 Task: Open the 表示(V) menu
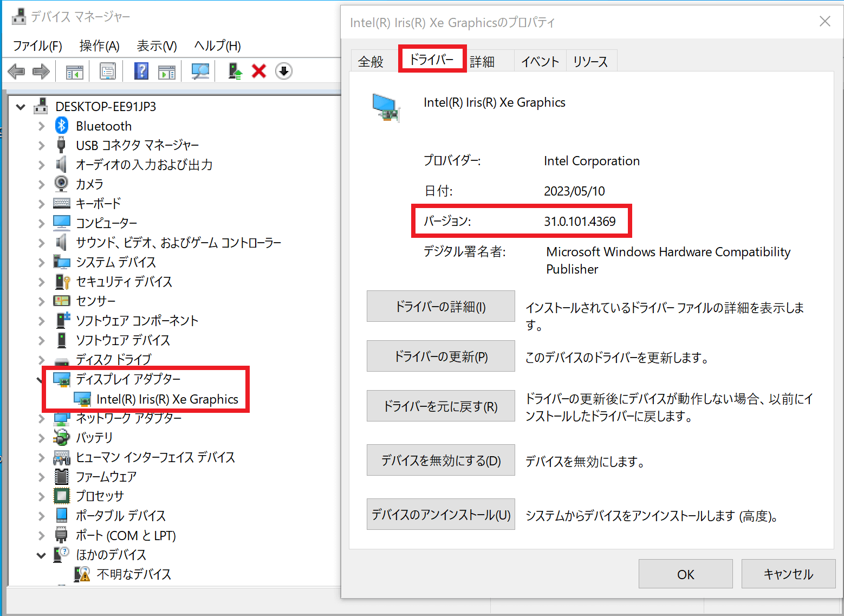pyautogui.click(x=157, y=46)
